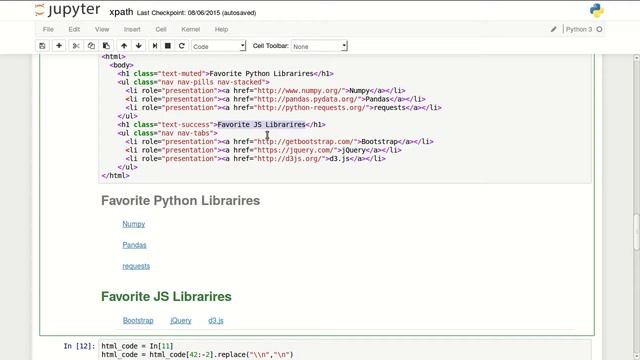Open the Bootstrap tab link
Viewport: 640px width, 360px height.
pyautogui.click(x=138, y=320)
